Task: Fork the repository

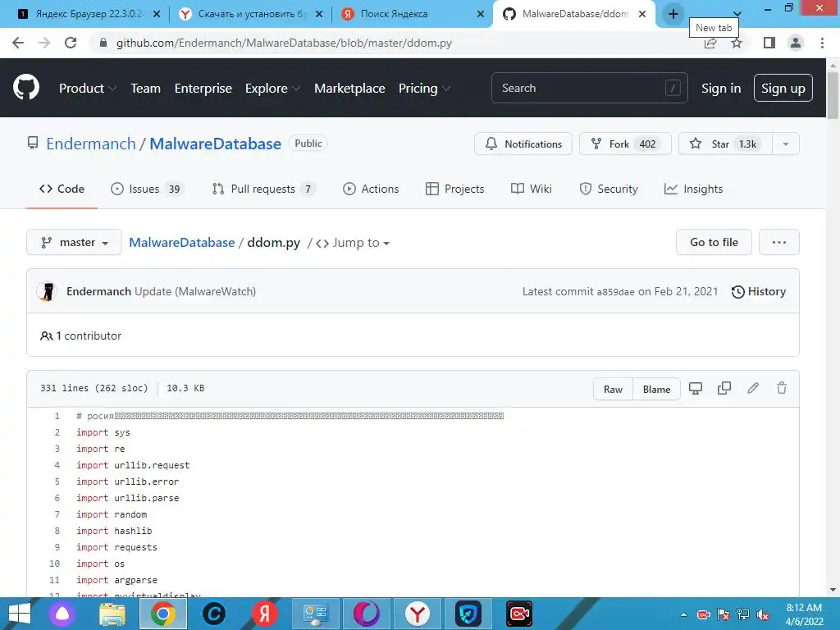Action: [625, 144]
